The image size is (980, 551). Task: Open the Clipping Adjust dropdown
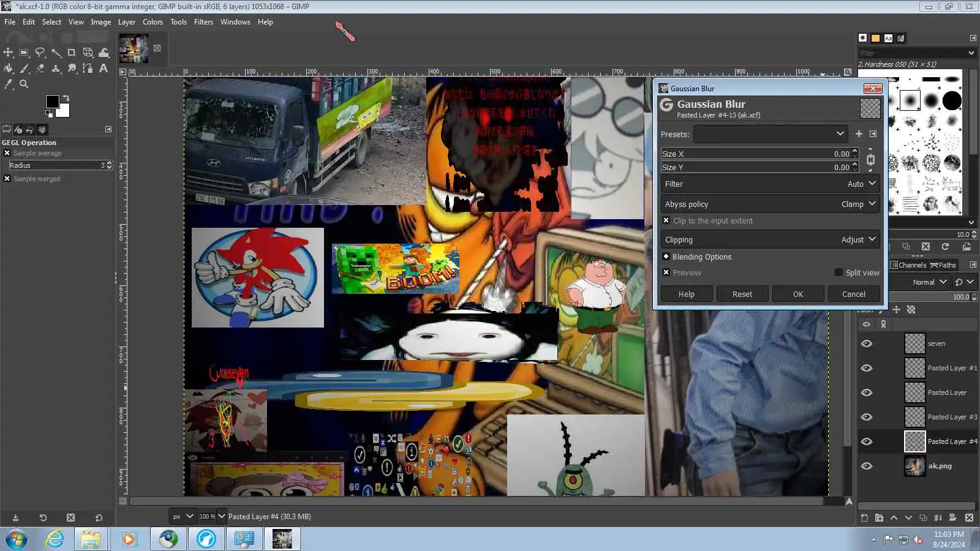pos(771,239)
